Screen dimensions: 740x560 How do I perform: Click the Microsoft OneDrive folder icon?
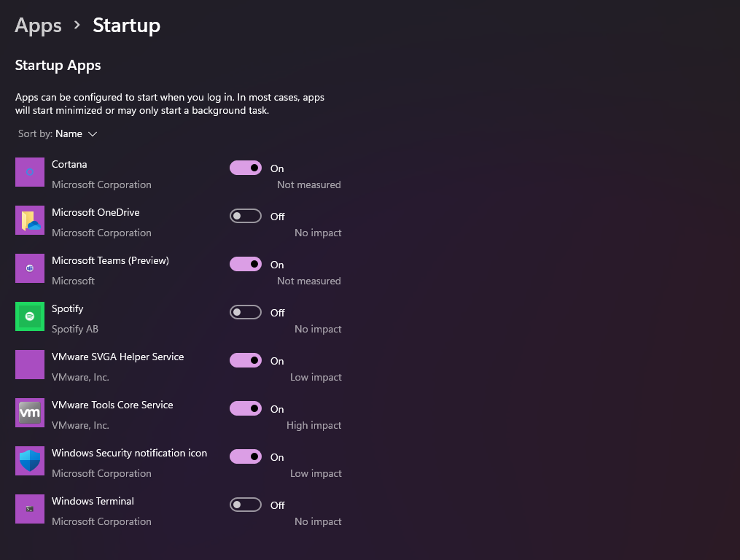(x=29, y=220)
